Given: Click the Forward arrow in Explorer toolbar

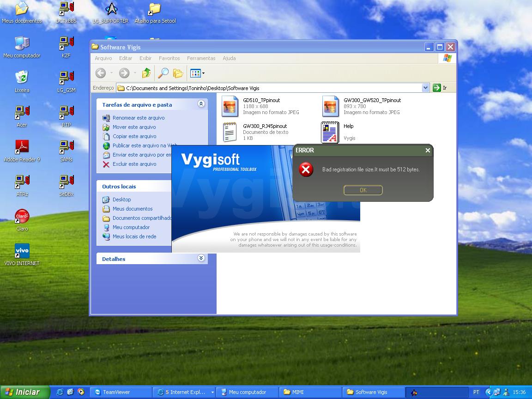Looking at the screenshot, I should (124, 73).
